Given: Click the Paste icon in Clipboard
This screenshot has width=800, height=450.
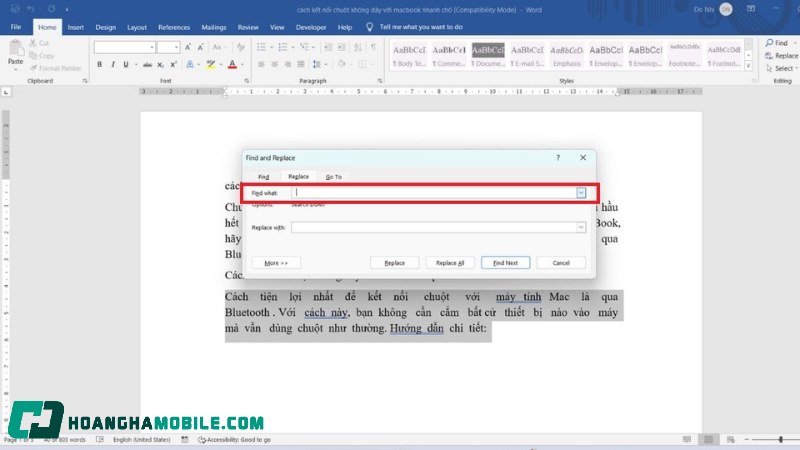Looking at the screenshot, I should click(x=15, y=54).
